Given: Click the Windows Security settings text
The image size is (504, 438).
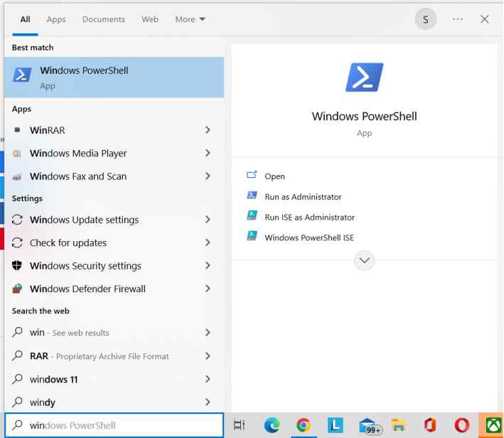Looking at the screenshot, I should pyautogui.click(x=85, y=266).
